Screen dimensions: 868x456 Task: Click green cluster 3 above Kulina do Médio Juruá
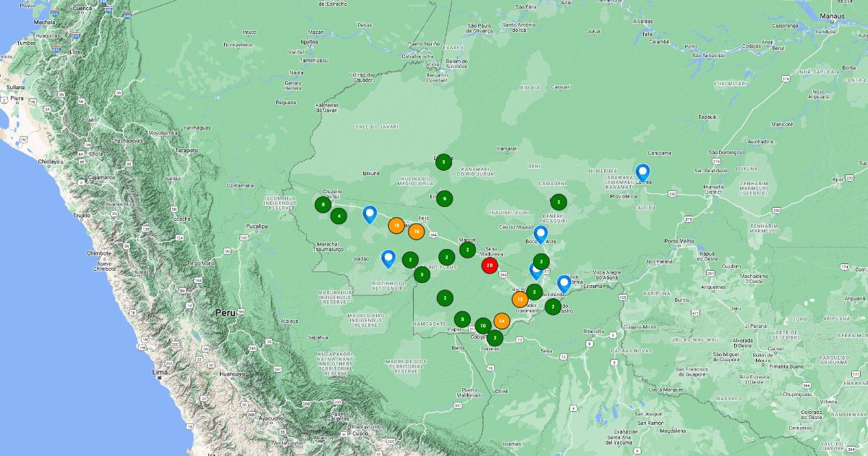pyautogui.click(x=443, y=162)
